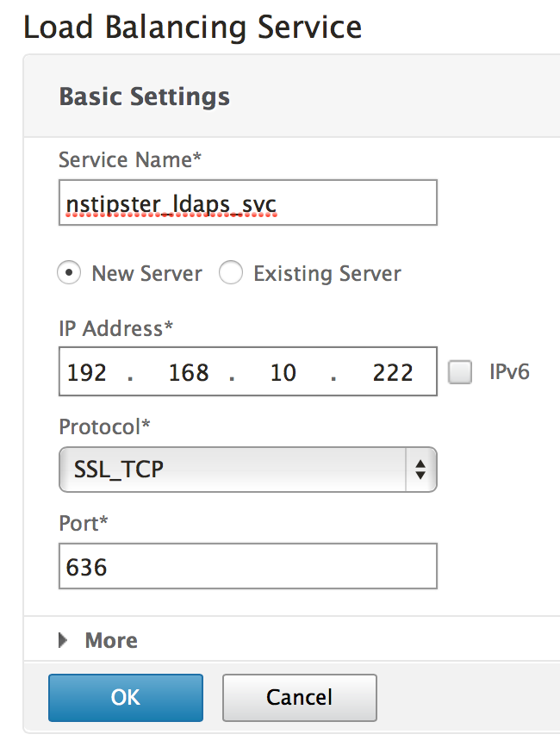560x753 pixels.
Task: Click the Protocol dropdown up-down arrows
Action: point(420,470)
